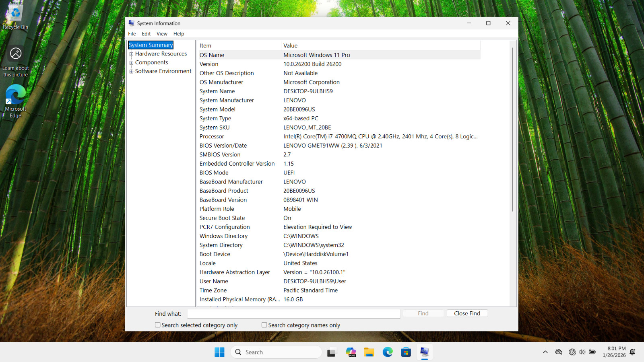Open Microsoft 365 Copilot from the taskbar
Screen dimensions: 644x362
(x=351, y=352)
